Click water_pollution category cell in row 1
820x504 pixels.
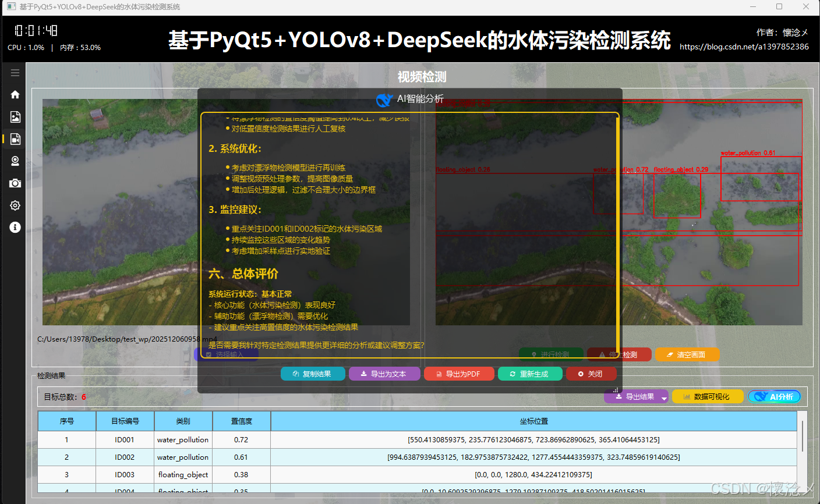[x=183, y=440]
